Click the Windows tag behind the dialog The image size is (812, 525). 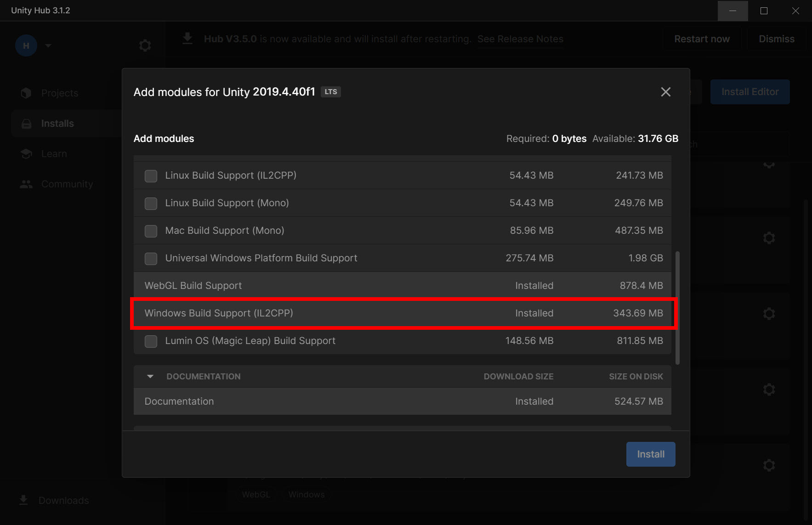pyautogui.click(x=307, y=495)
